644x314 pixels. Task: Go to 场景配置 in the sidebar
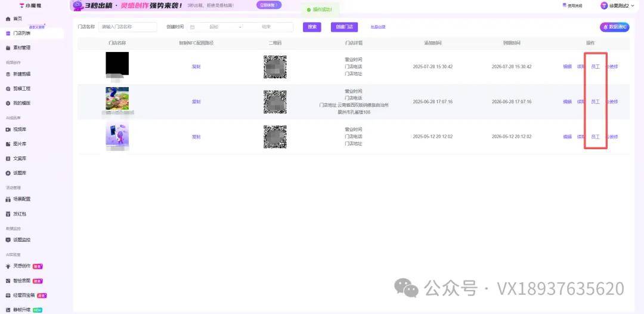pyautogui.click(x=21, y=199)
